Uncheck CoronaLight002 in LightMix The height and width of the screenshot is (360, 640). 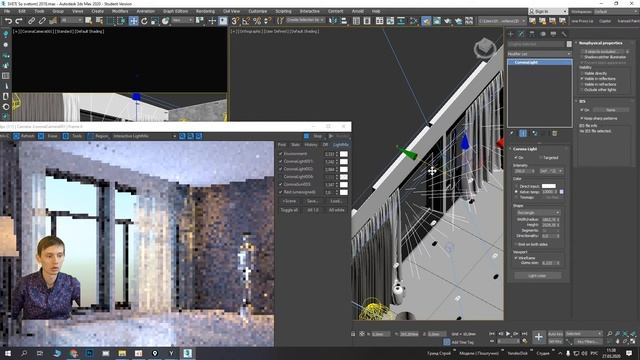click(280, 169)
